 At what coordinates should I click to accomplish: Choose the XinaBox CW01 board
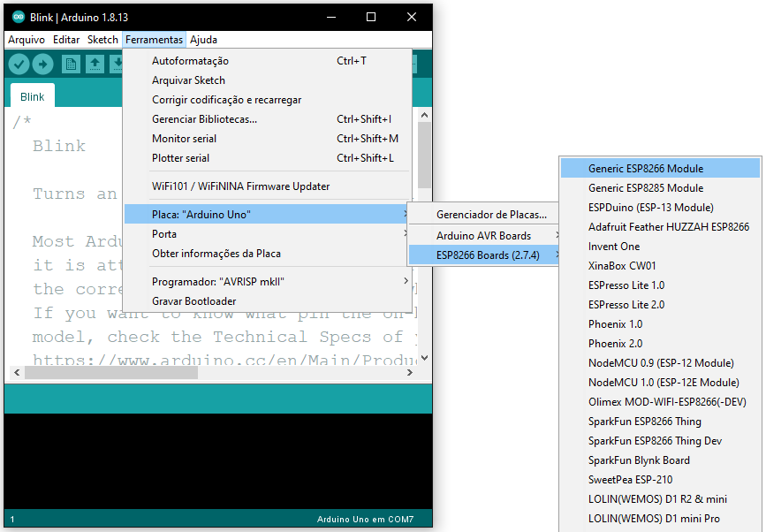[661, 266]
